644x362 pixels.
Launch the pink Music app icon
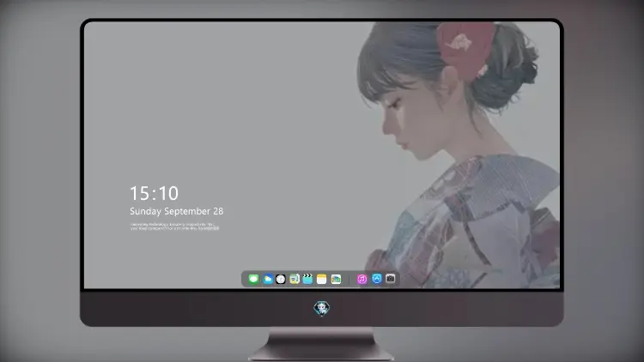[x=361, y=279]
